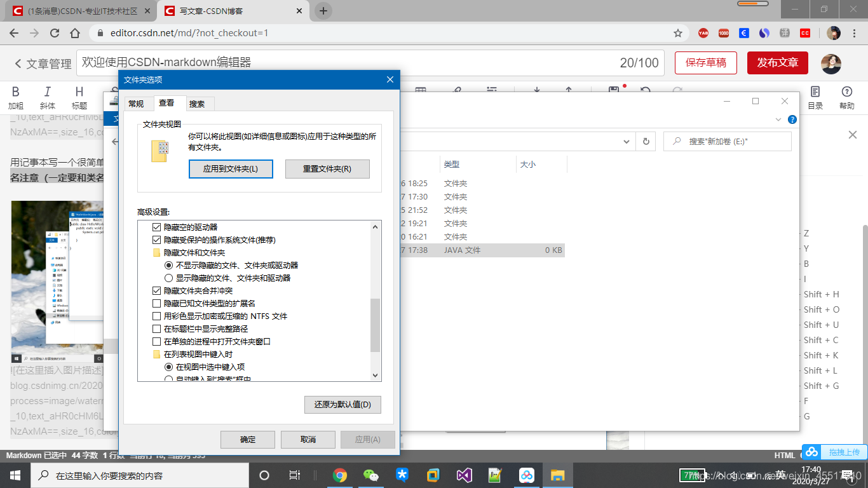Click 保存草稿 to save draft
Image resolution: width=868 pixels, height=488 pixels.
tap(706, 63)
